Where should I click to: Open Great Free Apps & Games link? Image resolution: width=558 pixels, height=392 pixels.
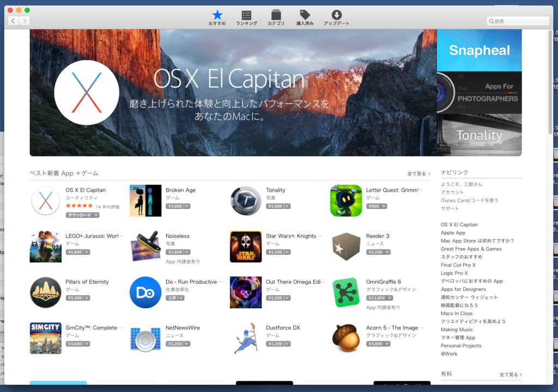click(x=471, y=249)
